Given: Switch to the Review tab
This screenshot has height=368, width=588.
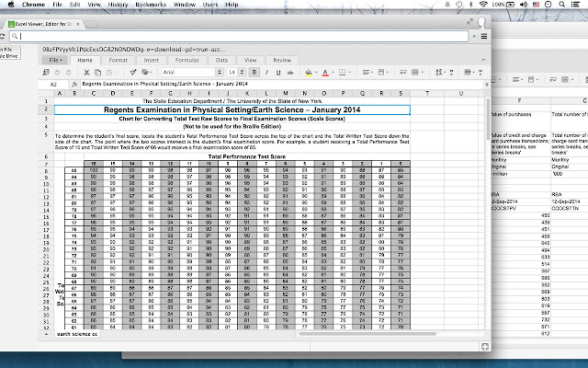Looking at the screenshot, I should 282,60.
